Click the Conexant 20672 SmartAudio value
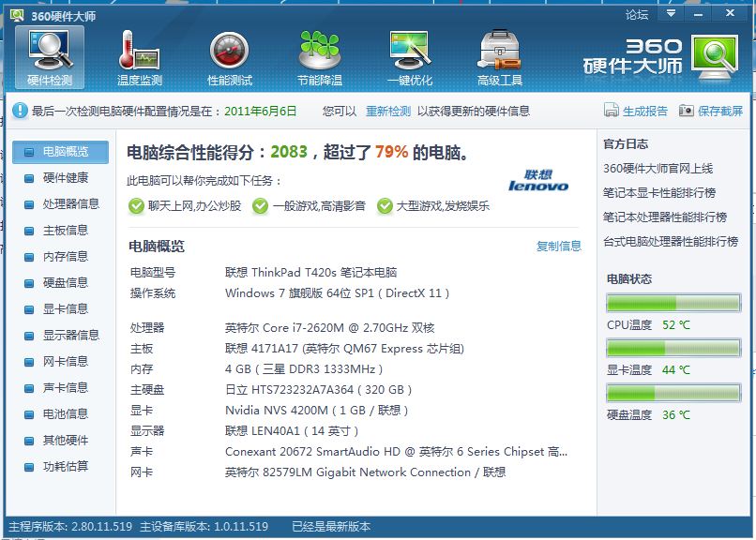 click(397, 452)
